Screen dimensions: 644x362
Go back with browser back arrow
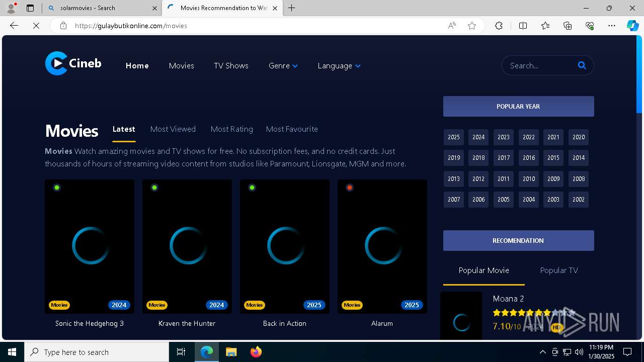pos(14,26)
